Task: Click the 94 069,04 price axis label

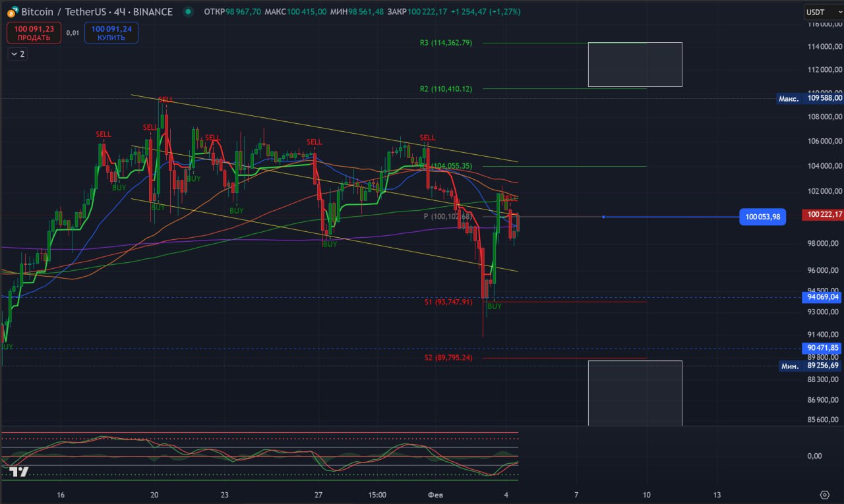Action: coord(822,297)
